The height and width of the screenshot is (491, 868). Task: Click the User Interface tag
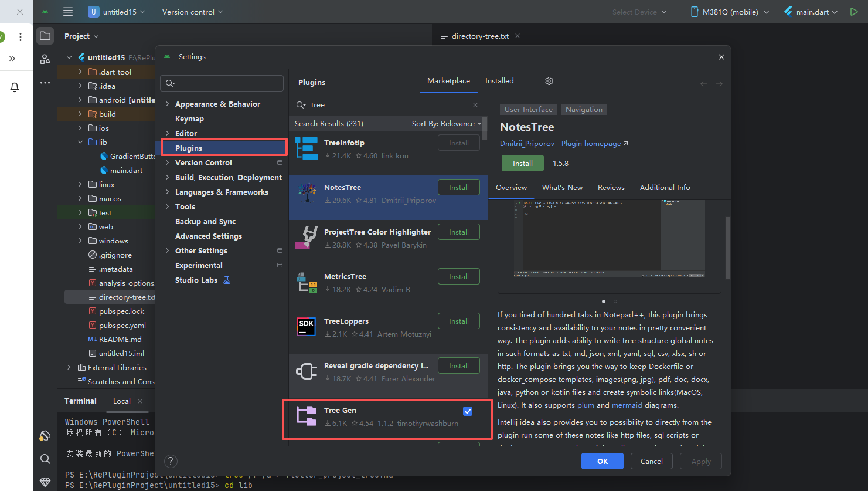pos(529,110)
